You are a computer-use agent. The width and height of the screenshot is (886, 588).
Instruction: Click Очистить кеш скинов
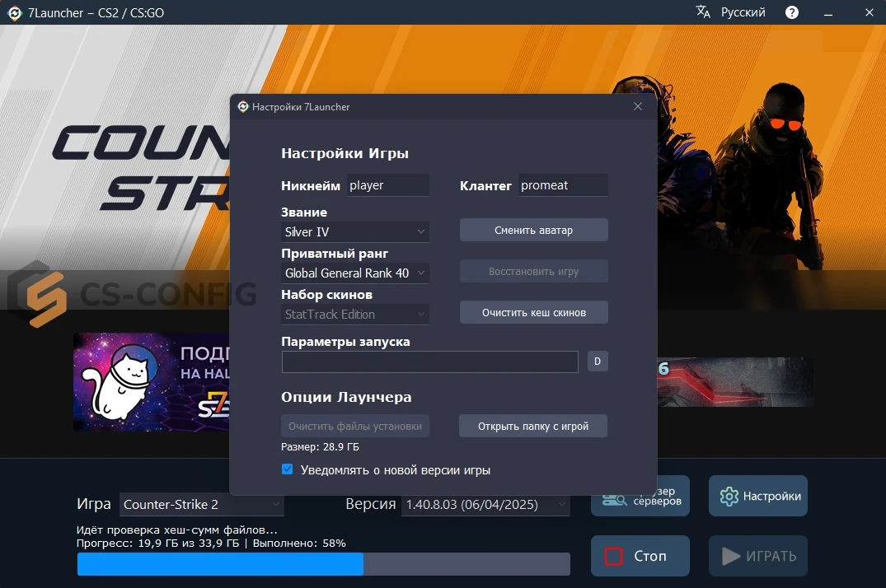pyautogui.click(x=532, y=312)
